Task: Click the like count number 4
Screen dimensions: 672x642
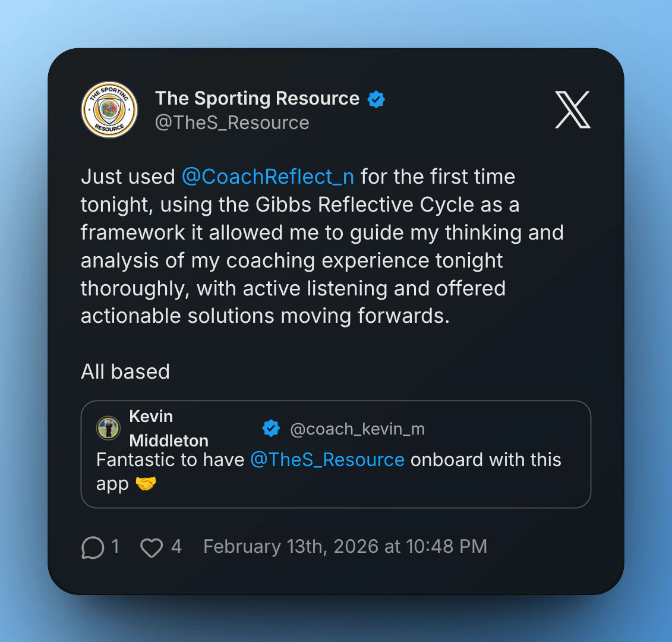Action: tap(176, 546)
